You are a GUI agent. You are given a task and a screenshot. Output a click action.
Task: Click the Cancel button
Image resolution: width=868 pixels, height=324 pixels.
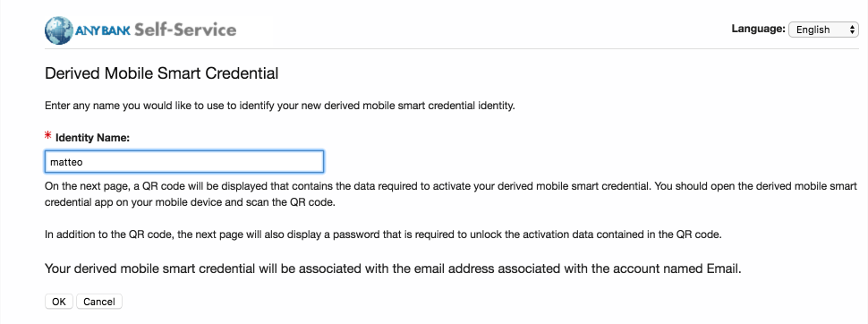coord(99,302)
